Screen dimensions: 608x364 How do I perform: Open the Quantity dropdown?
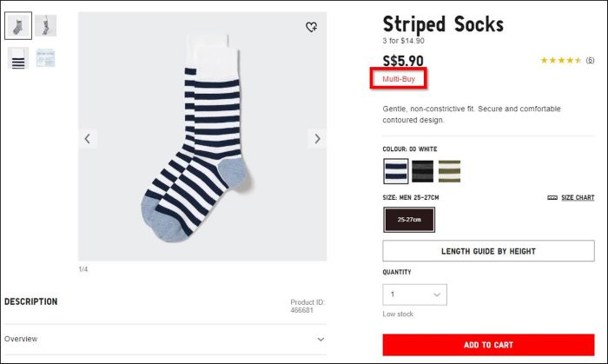coord(414,295)
